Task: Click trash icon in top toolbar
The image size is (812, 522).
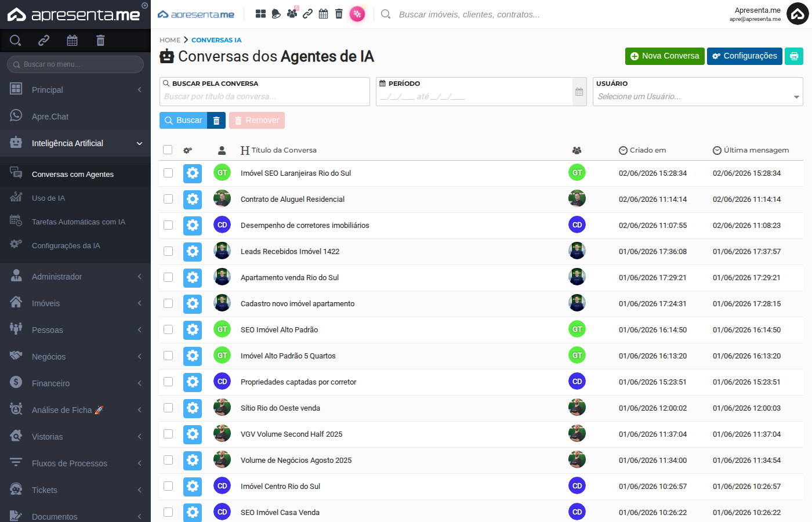Action: coord(339,14)
